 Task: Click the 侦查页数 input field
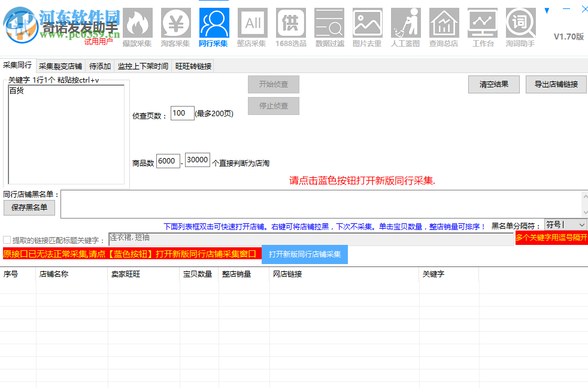click(182, 113)
